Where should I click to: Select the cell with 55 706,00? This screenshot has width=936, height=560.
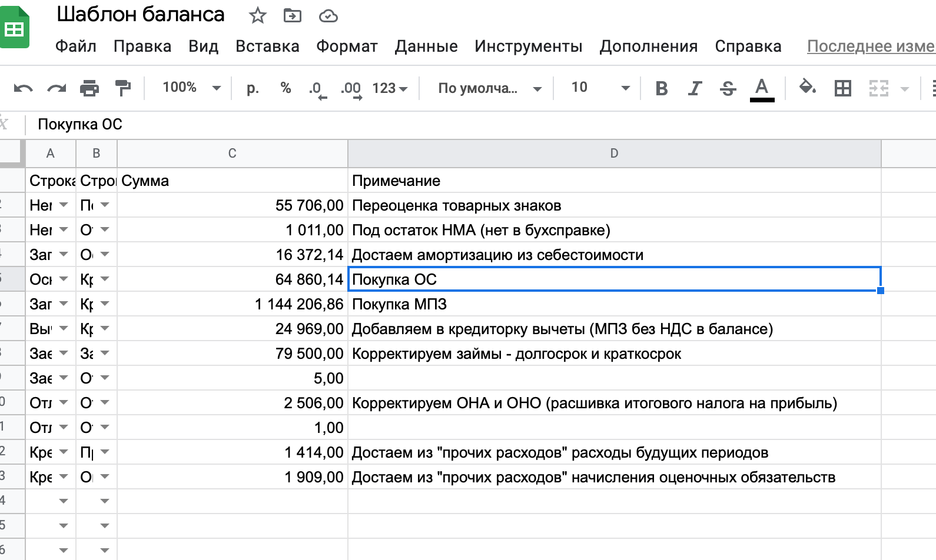tap(233, 205)
